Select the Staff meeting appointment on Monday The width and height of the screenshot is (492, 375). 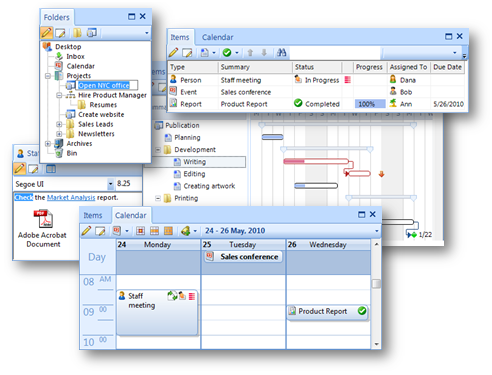(x=157, y=312)
